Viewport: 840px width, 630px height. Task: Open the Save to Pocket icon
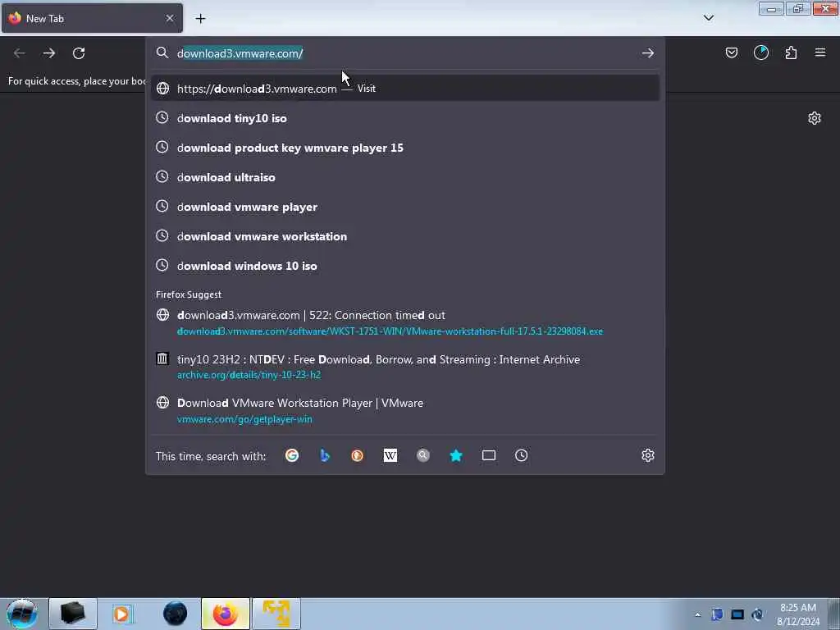731,52
